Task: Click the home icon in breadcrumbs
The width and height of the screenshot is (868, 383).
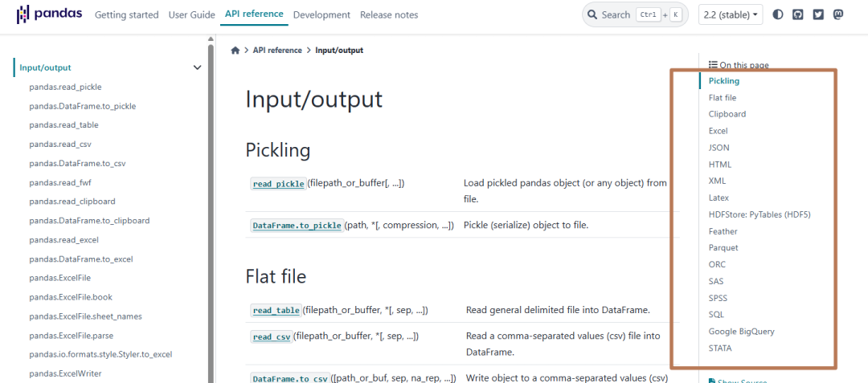Action: point(235,51)
